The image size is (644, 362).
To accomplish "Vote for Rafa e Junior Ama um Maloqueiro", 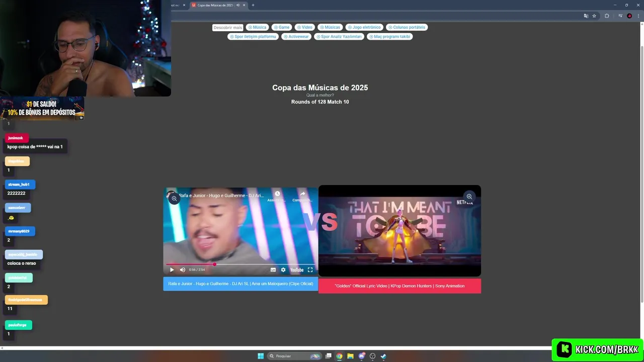I will [x=240, y=284].
